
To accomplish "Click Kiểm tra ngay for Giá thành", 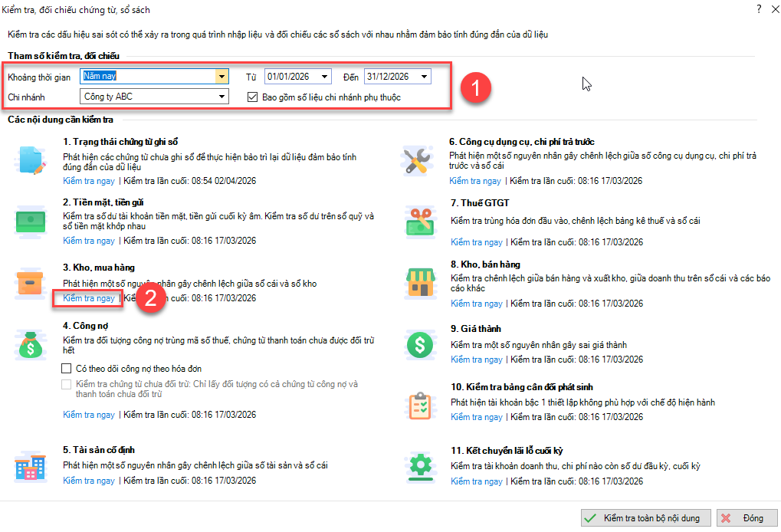I will click(477, 360).
